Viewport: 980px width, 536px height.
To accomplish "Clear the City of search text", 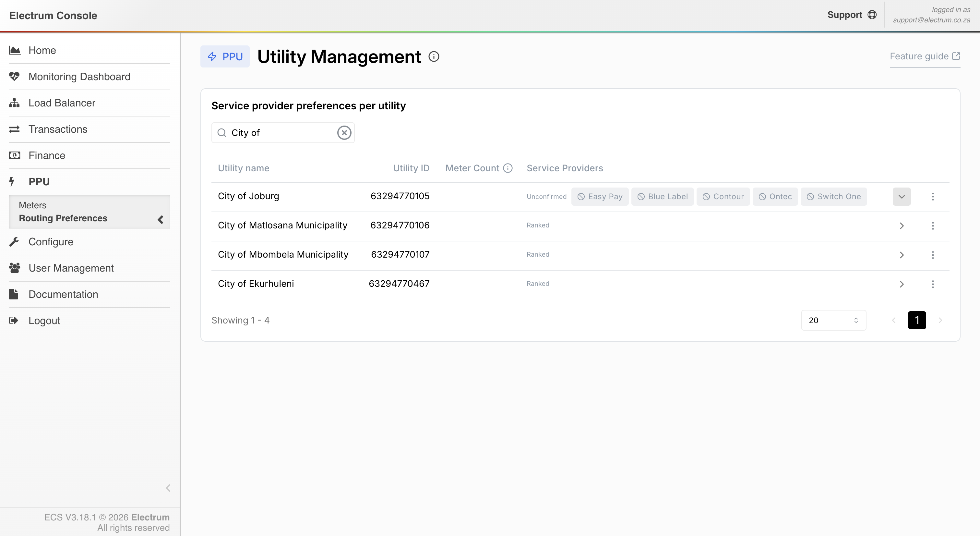I will 344,132.
